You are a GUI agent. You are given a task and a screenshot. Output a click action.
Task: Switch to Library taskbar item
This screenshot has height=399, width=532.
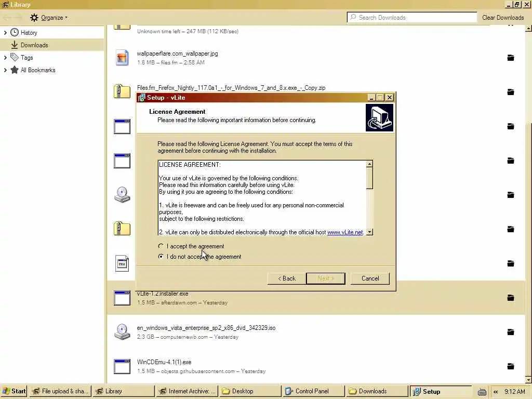tap(124, 391)
